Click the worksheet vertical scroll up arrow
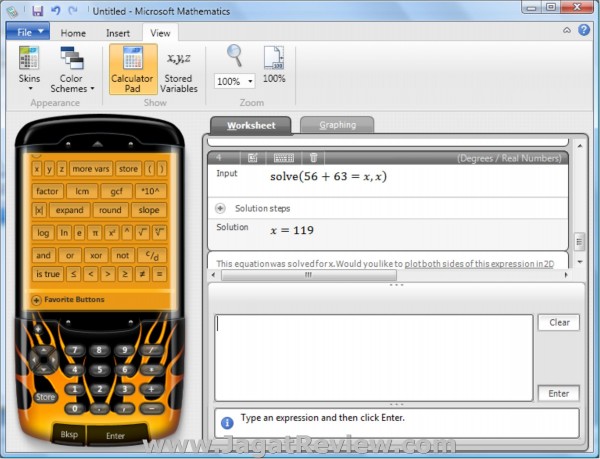 pos(580,146)
